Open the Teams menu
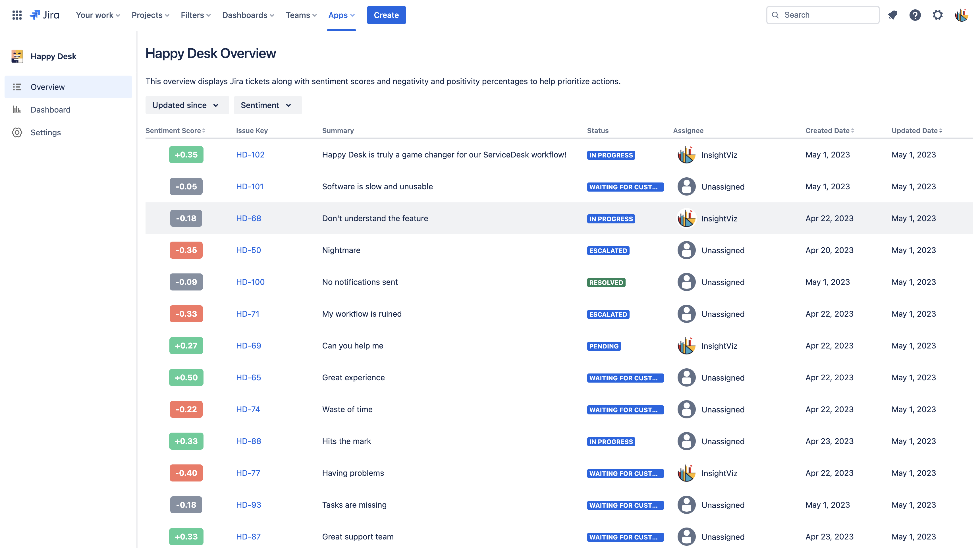Image resolution: width=980 pixels, height=548 pixels. click(x=301, y=15)
